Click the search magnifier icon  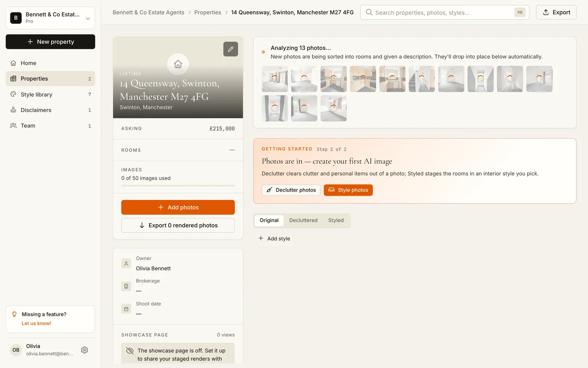pyautogui.click(x=369, y=12)
